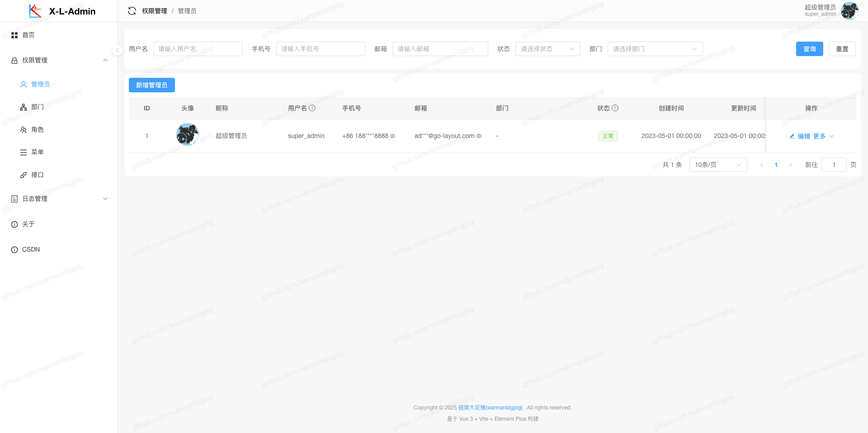Expand the 日志管理 menu group
Viewport: 868px width, 433px height.
59,199
